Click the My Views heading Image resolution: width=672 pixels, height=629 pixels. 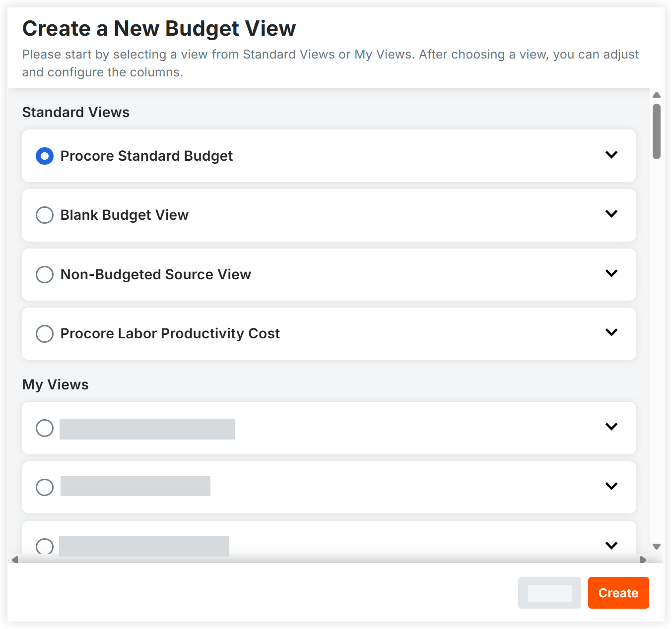(56, 385)
